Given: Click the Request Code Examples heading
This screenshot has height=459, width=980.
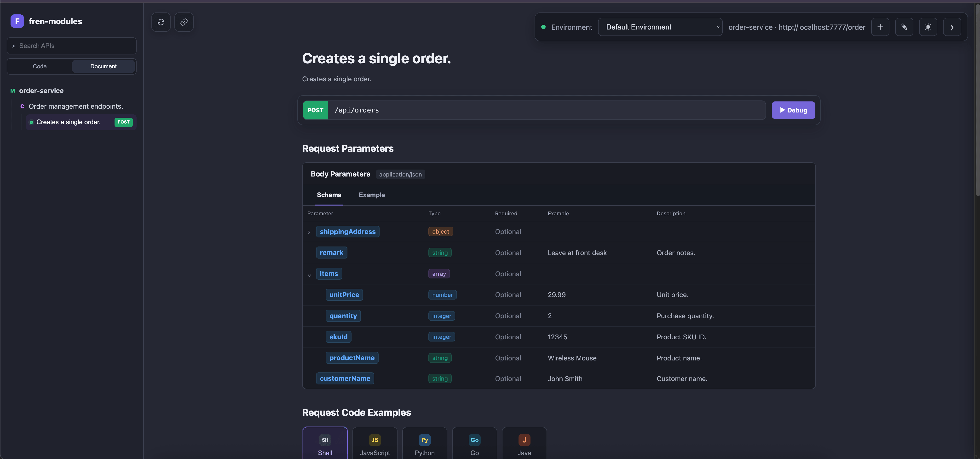Looking at the screenshot, I should 357,412.
